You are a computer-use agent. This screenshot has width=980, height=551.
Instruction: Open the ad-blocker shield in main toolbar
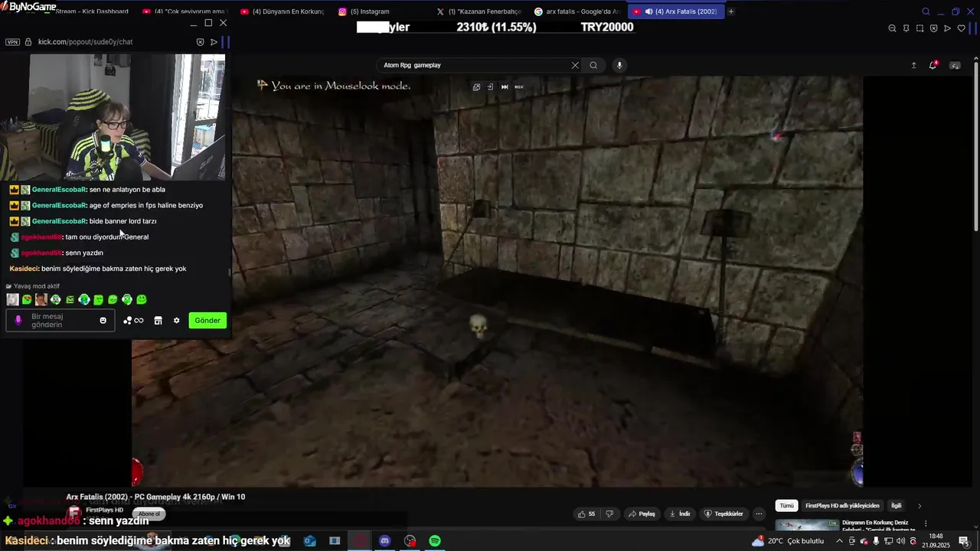pyautogui.click(x=933, y=28)
